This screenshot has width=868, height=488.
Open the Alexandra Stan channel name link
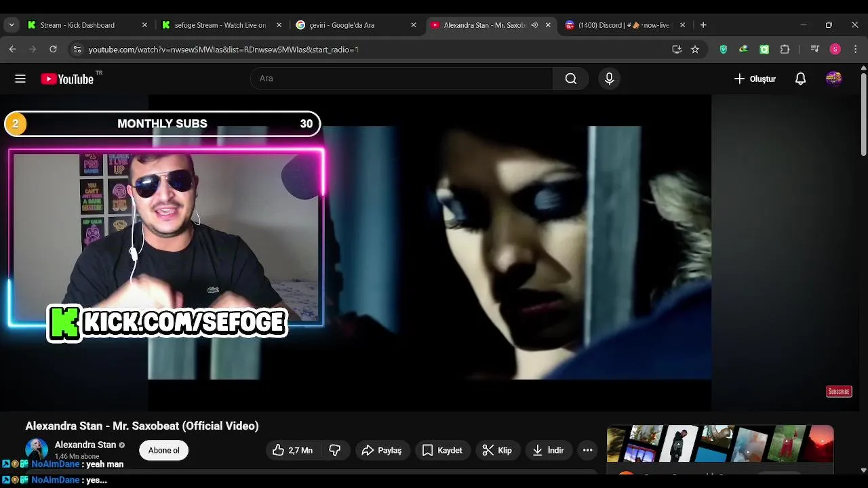[x=85, y=445]
